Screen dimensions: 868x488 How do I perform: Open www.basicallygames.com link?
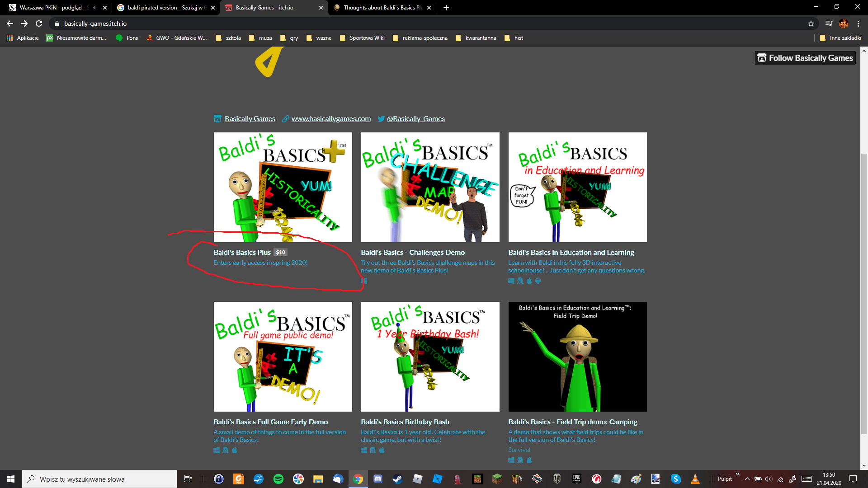(331, 119)
